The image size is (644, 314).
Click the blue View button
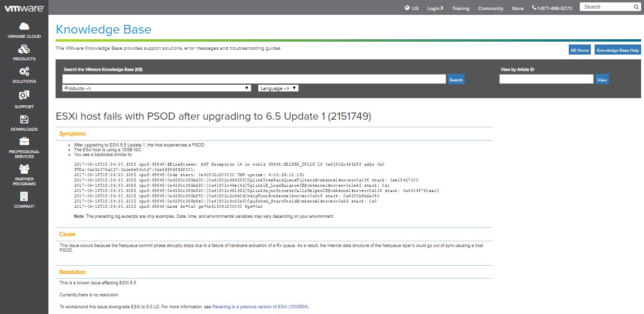coord(602,80)
